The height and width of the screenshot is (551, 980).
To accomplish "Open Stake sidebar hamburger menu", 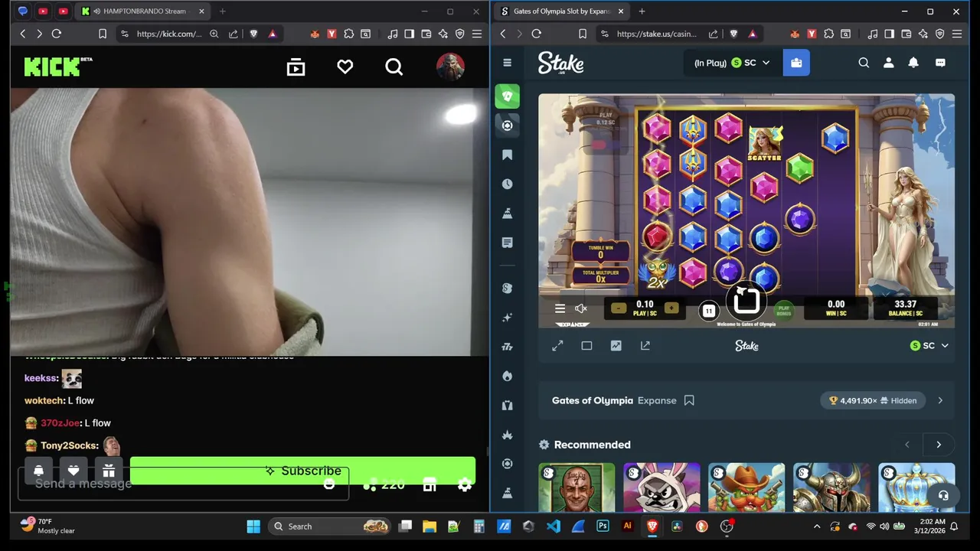I will click(507, 63).
